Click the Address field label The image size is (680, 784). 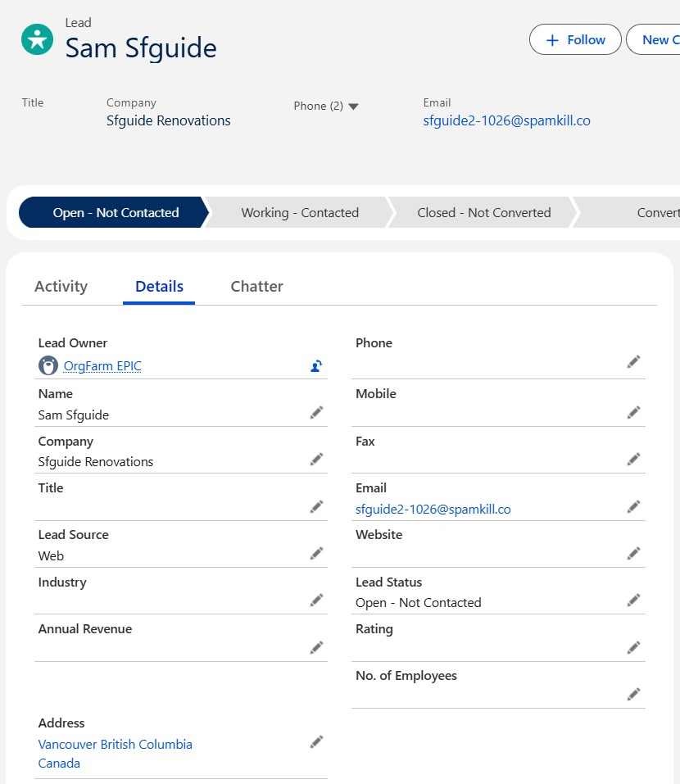61,723
